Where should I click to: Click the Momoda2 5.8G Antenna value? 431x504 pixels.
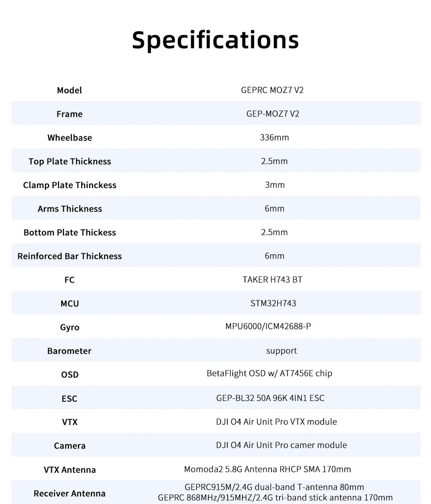[268, 469]
